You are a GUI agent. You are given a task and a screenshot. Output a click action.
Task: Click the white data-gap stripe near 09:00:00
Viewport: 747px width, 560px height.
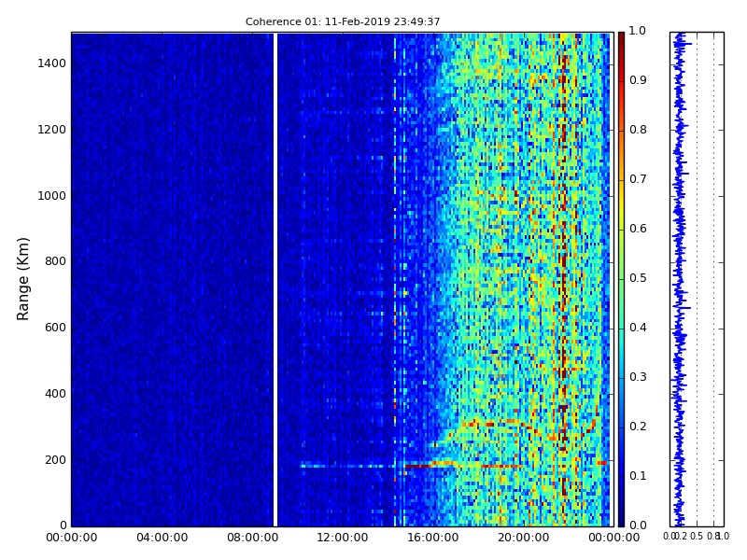tap(275, 279)
